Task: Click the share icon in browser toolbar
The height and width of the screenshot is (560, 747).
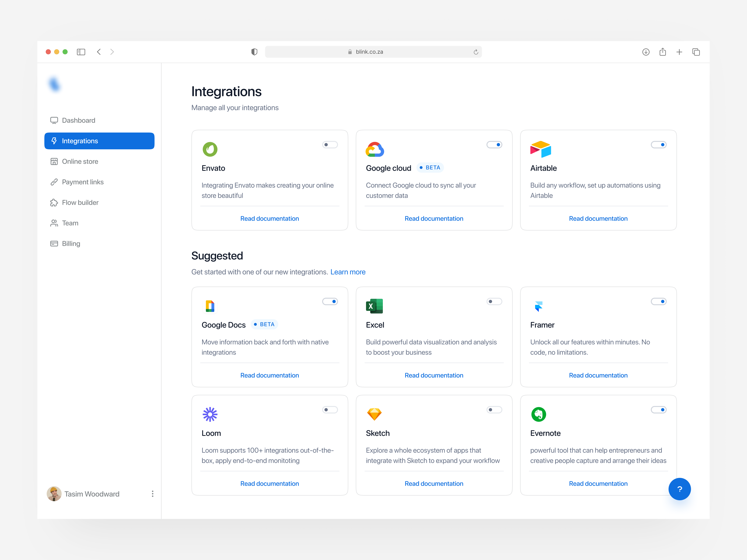Action: [662, 52]
